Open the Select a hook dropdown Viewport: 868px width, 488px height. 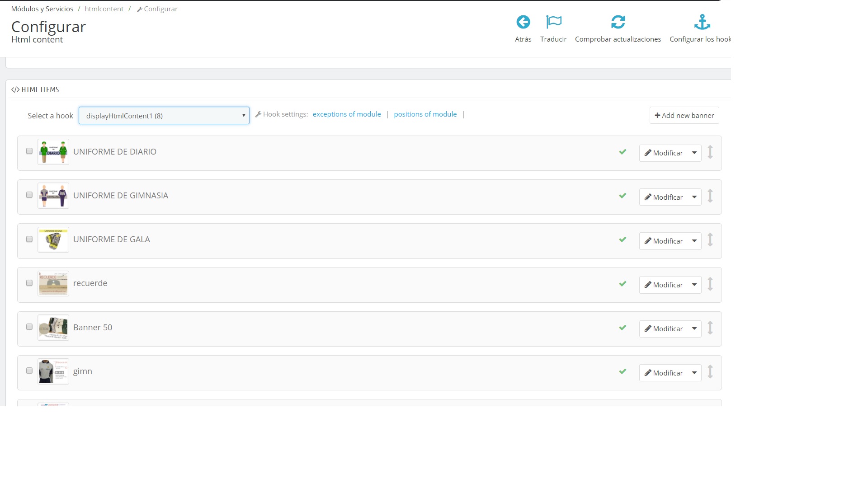click(164, 116)
